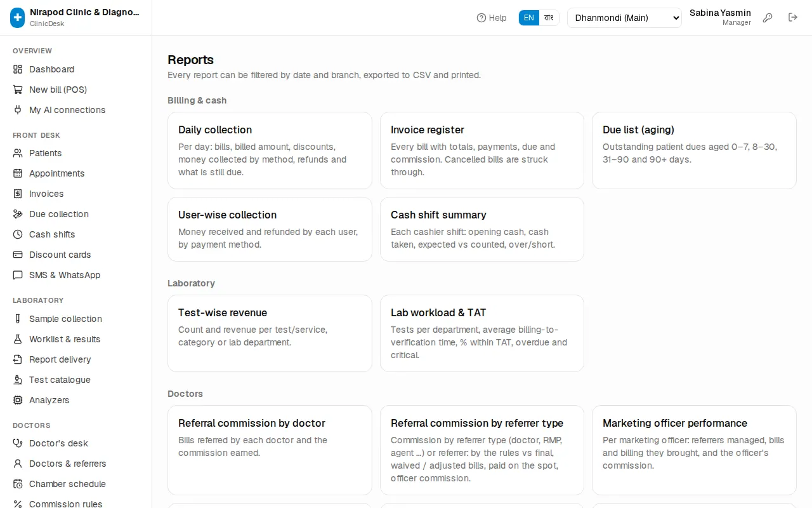The height and width of the screenshot is (508, 812).
Task: Click the Sample collection test-tube icon
Action: tap(18, 319)
